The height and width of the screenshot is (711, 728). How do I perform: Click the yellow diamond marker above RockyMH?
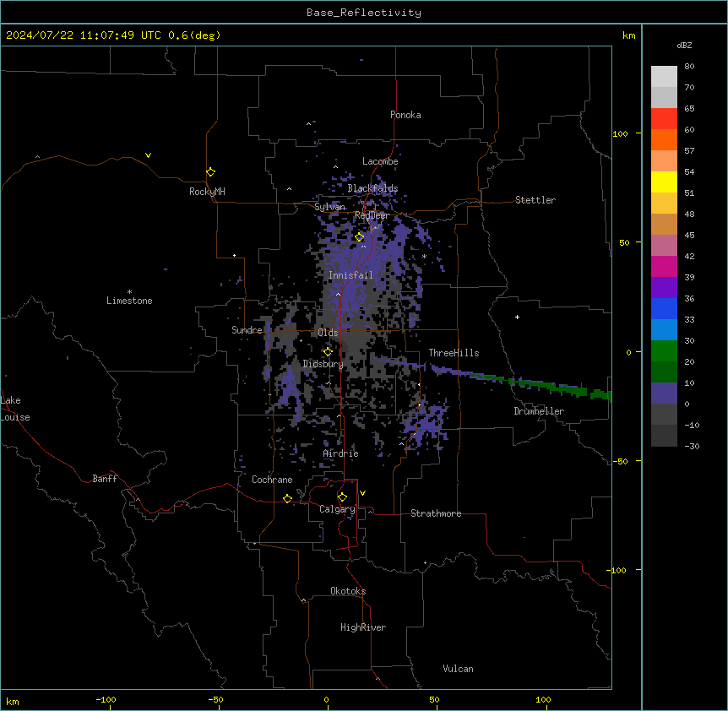[211, 172]
